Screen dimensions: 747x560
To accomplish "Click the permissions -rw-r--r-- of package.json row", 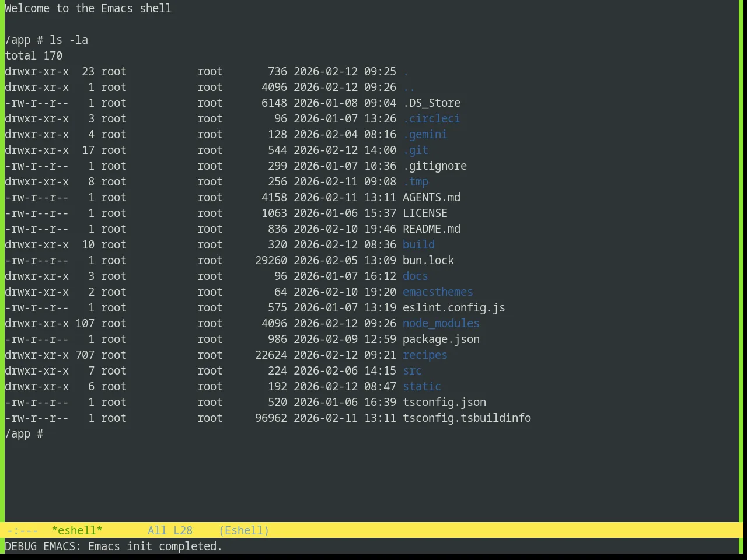I will pos(37,339).
